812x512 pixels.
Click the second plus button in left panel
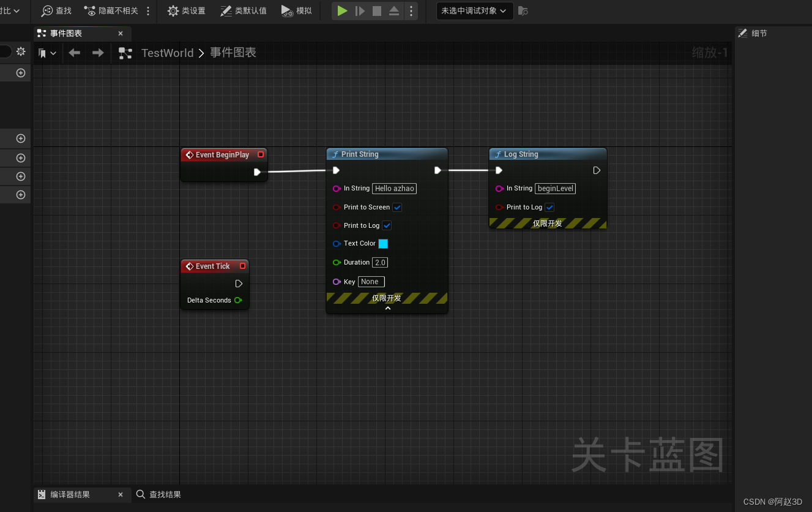pos(21,138)
